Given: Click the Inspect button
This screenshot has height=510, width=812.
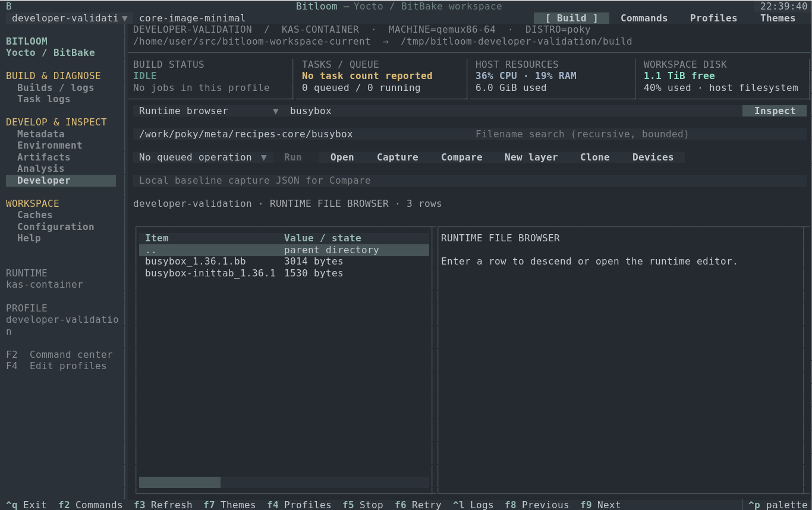Looking at the screenshot, I should point(775,111).
